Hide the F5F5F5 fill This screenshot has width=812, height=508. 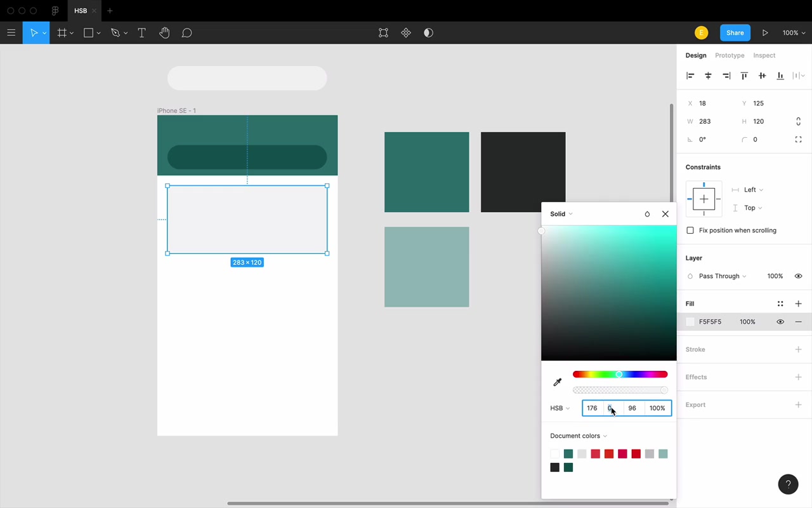point(780,322)
